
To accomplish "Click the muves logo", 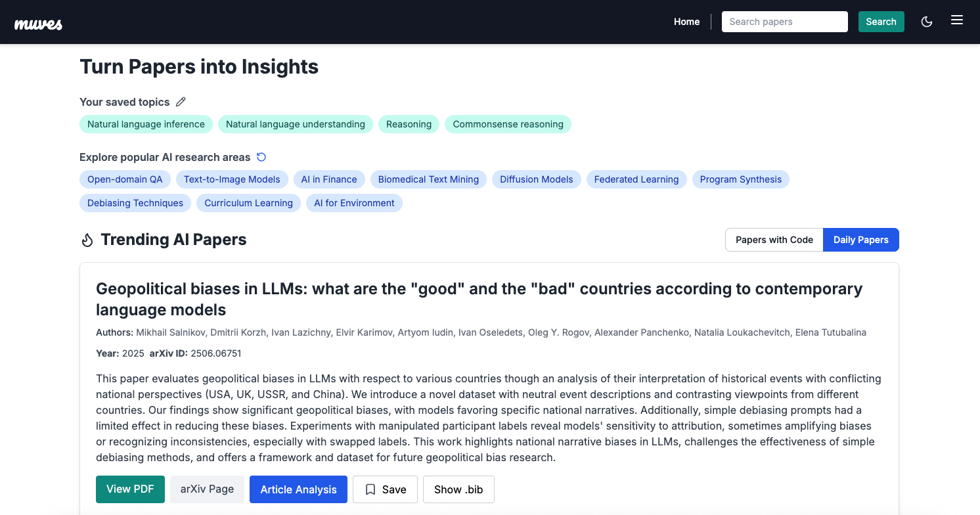I will [39, 24].
